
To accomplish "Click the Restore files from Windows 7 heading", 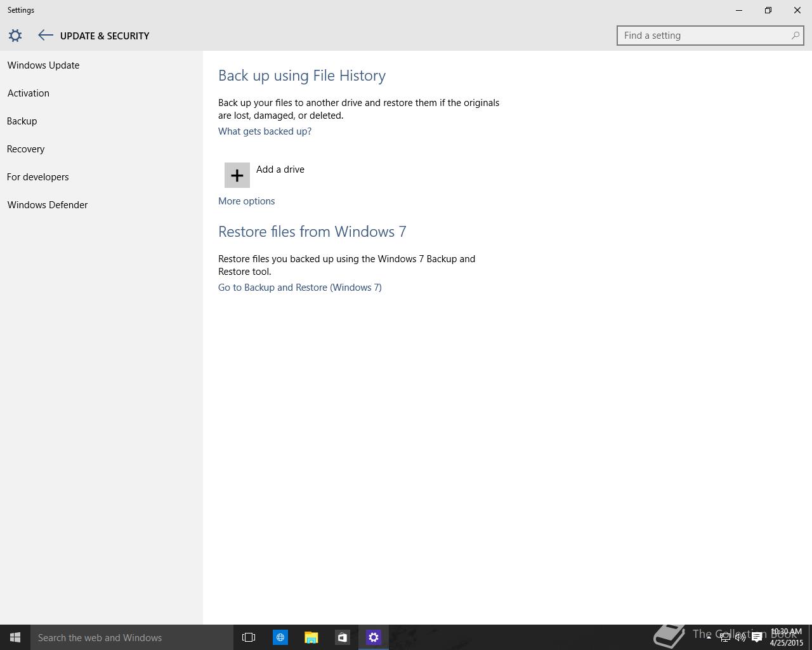I will click(x=312, y=232).
